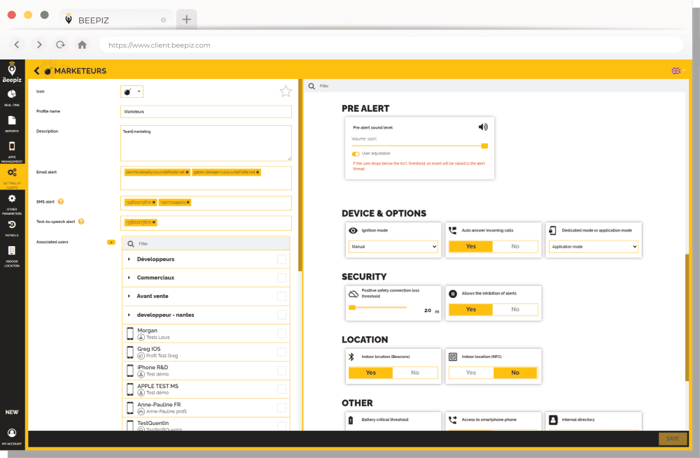The image size is (700, 458).
Task: Click the eye icon of Ignition mode
Action: coord(353,230)
